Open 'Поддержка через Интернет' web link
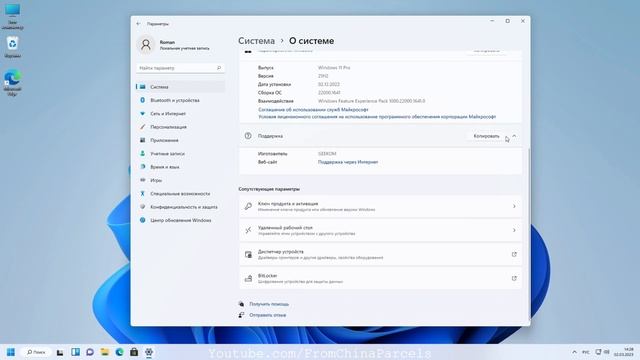This screenshot has height=360, width=640. [348, 162]
